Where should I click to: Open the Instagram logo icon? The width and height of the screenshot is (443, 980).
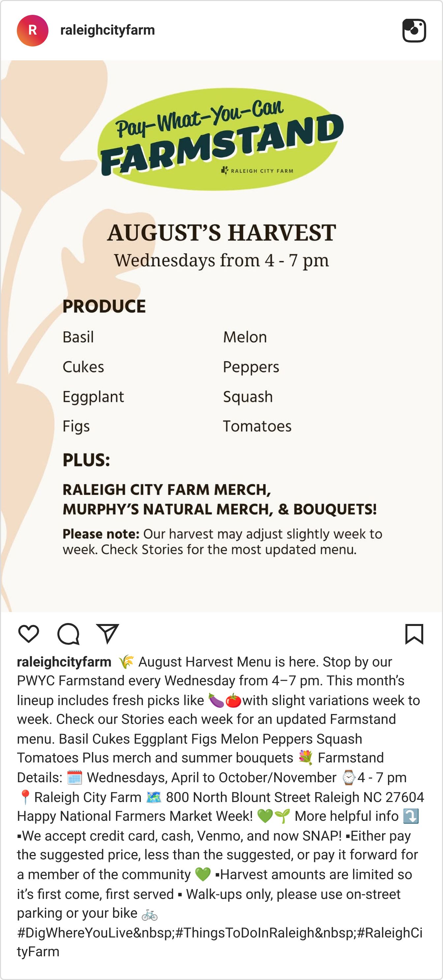click(414, 30)
